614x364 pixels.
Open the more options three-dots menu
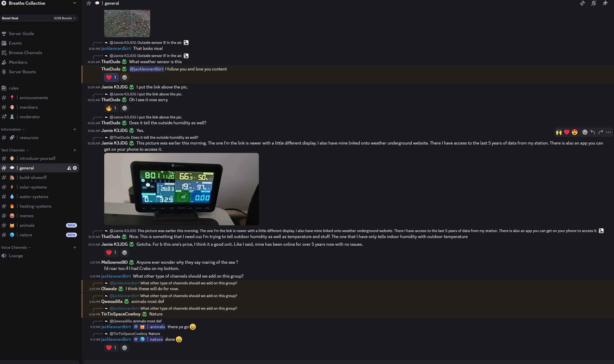tap(609, 132)
